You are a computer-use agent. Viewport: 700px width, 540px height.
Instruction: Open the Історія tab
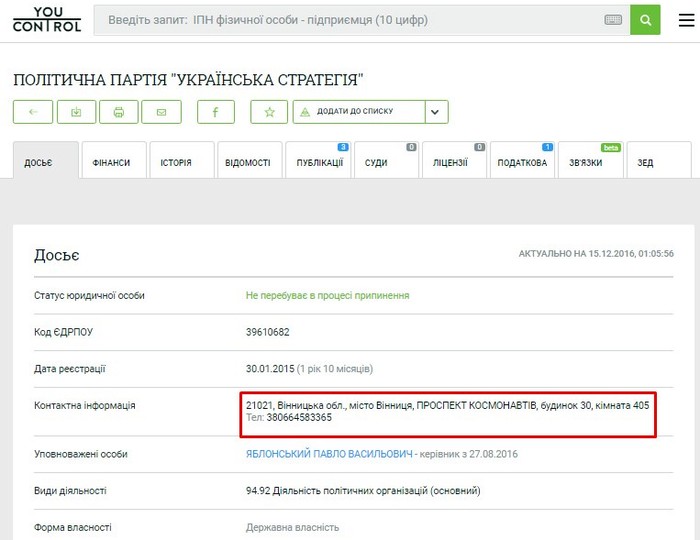coord(182,160)
